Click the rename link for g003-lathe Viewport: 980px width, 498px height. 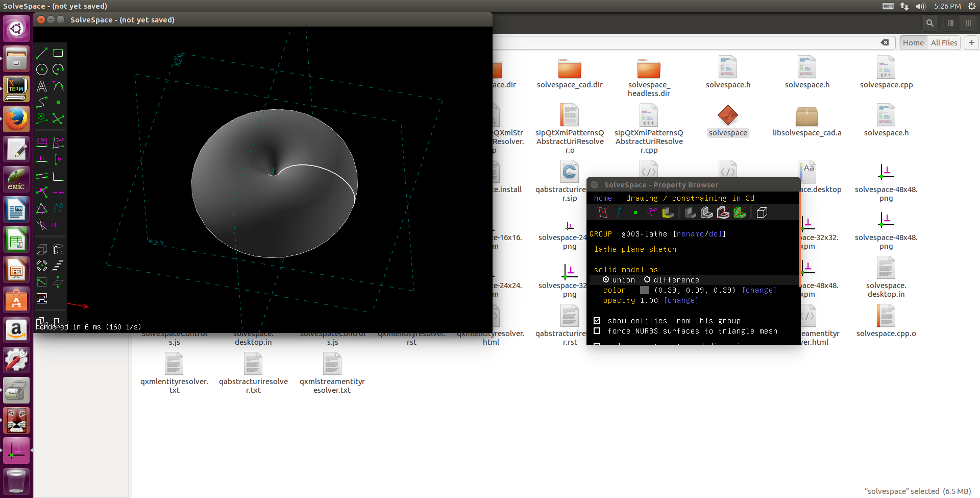[x=690, y=234]
